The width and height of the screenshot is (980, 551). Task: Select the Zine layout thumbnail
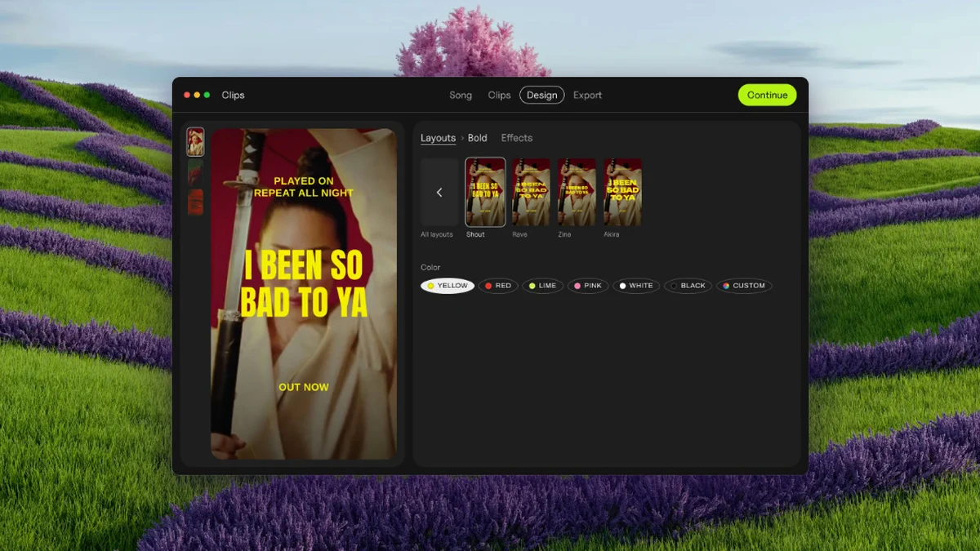tap(577, 192)
